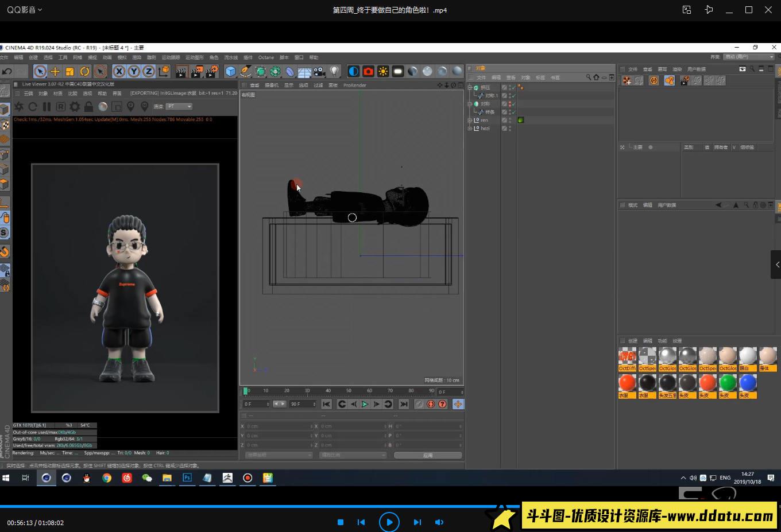Select the blue 头皮 material swatch
The width and height of the screenshot is (781, 532).
click(748, 386)
